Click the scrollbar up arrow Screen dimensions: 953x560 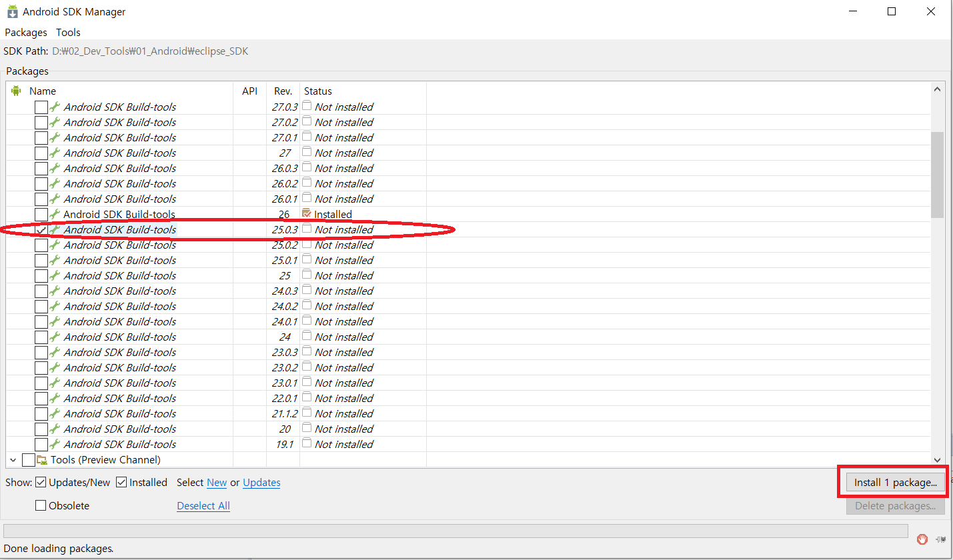(x=937, y=89)
